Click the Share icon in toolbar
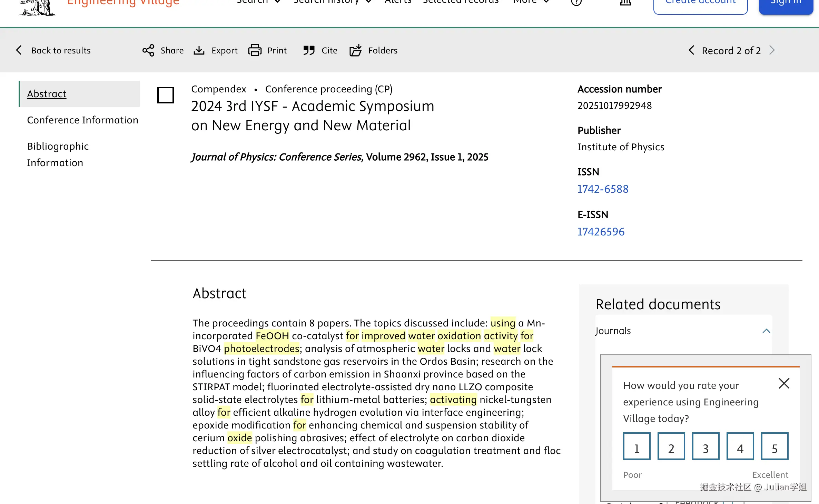Image resolution: width=819 pixels, height=504 pixels. click(x=148, y=50)
